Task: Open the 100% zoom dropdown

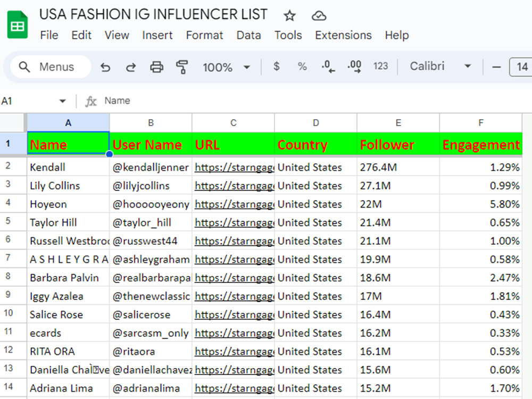Action: pyautogui.click(x=226, y=67)
